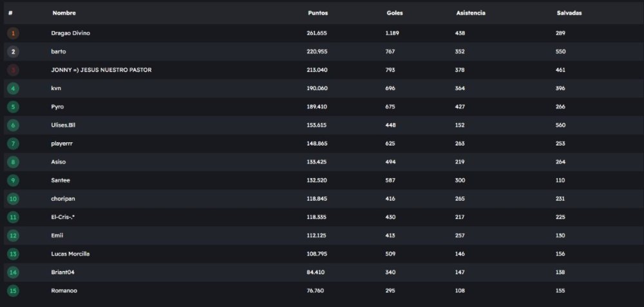Click the orange rank 1 badge
Viewport: 644px width, 307px height.
13,33
